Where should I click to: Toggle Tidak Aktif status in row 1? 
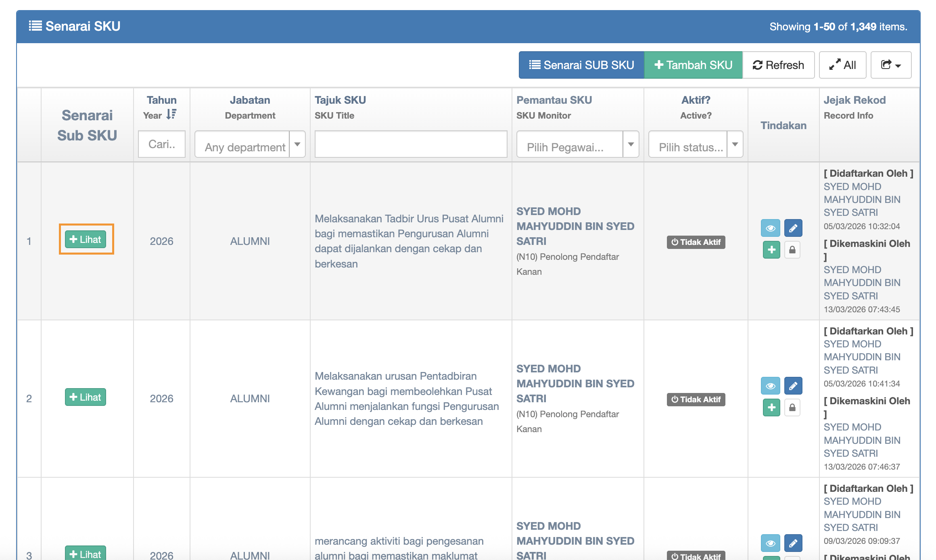[x=696, y=242]
